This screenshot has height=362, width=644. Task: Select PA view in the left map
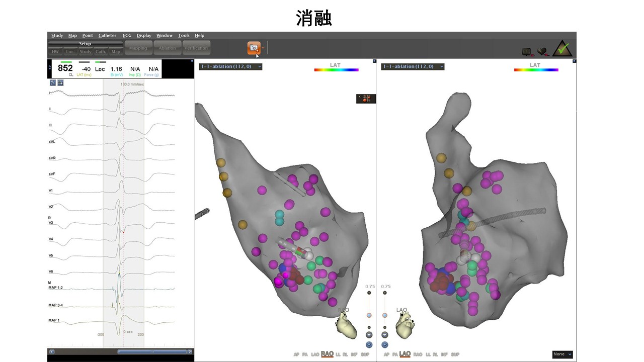click(305, 354)
